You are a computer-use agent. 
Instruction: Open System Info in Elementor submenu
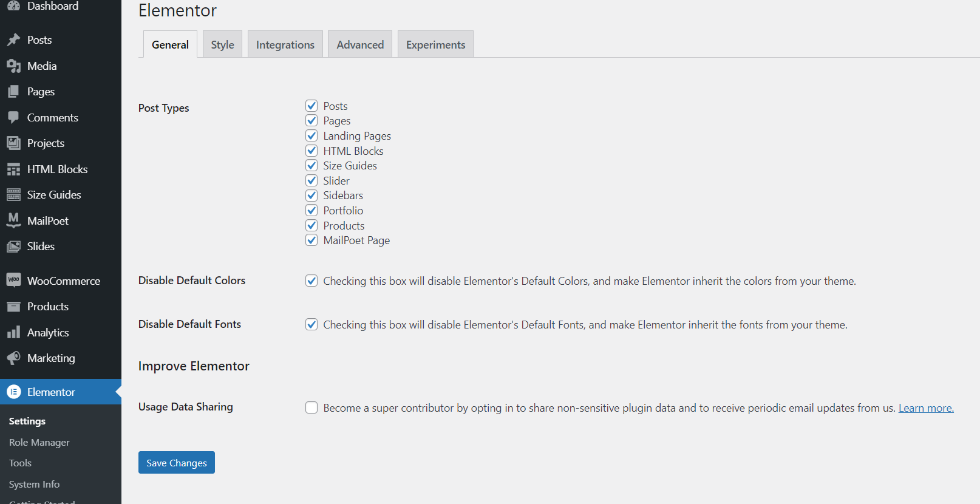tap(34, 484)
